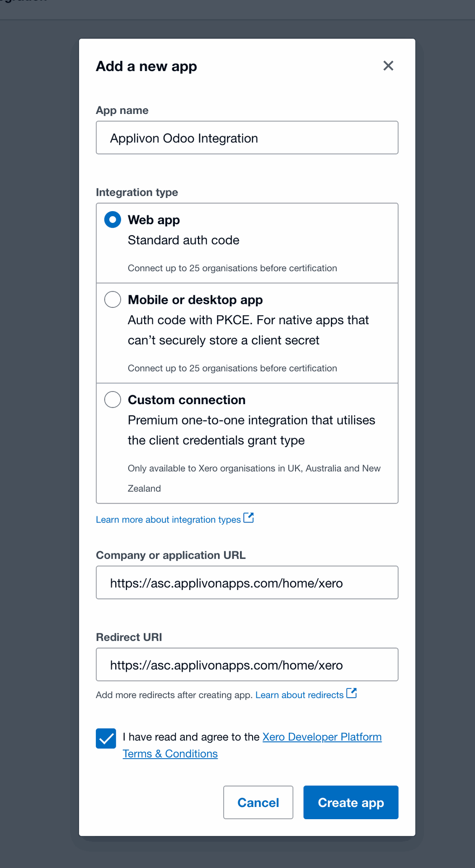Click the Web app option title
The width and height of the screenshot is (475, 868).
tap(154, 220)
